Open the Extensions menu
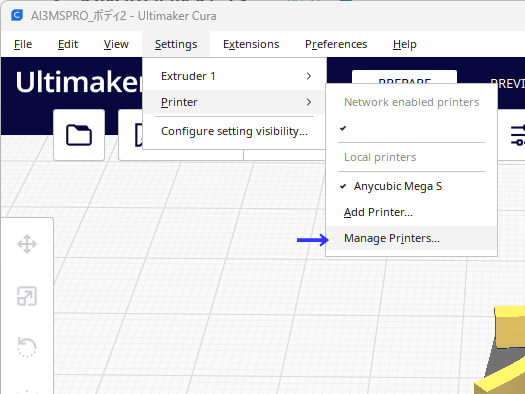 251,44
